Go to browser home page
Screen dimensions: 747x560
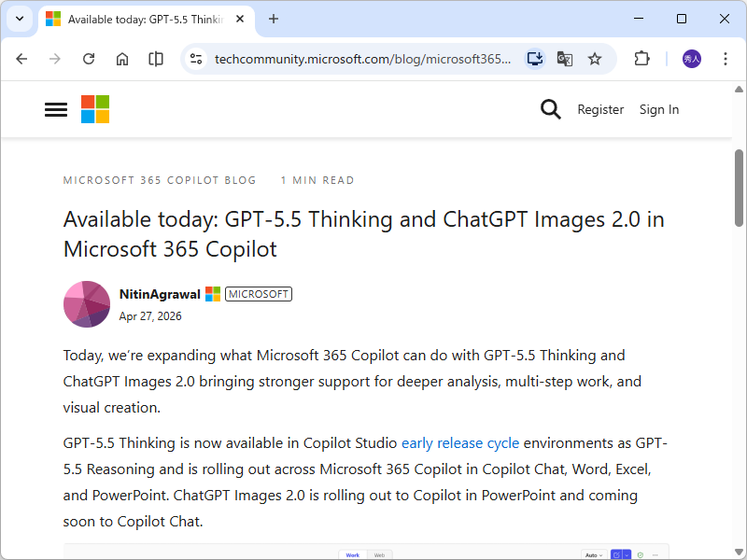tap(122, 59)
